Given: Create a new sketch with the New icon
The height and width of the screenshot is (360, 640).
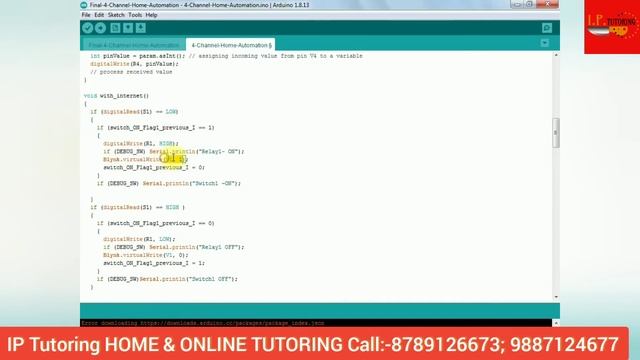Looking at the screenshot, I should [x=115, y=28].
